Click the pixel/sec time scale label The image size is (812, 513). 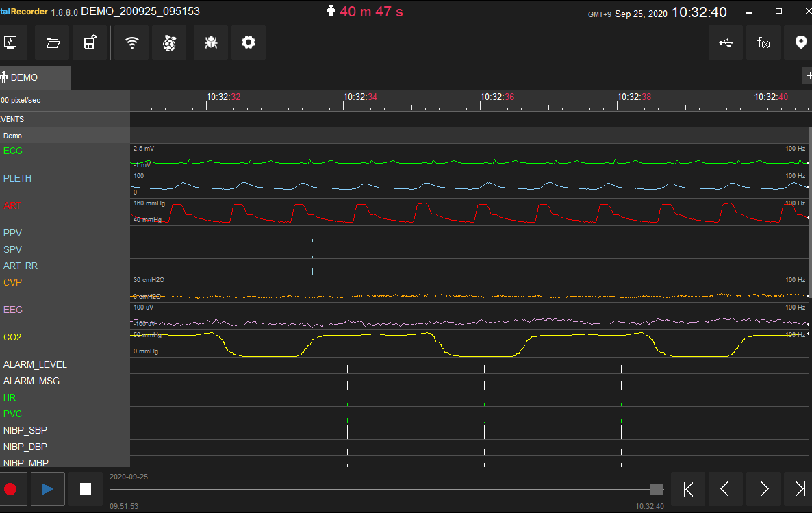21,101
